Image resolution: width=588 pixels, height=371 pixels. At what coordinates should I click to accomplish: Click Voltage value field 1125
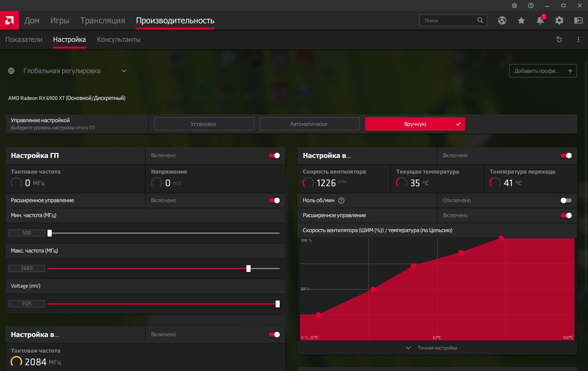tap(27, 304)
